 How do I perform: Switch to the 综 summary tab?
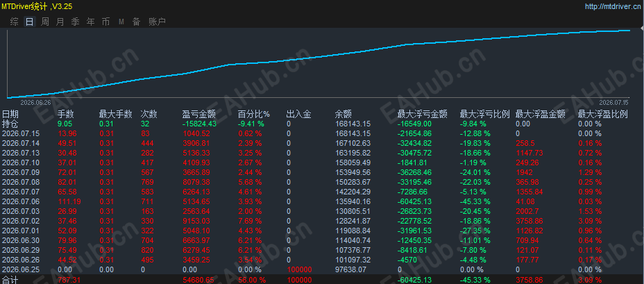point(15,22)
